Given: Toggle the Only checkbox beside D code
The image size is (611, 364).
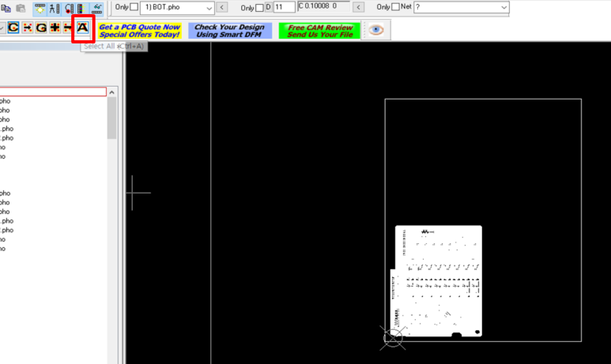Looking at the screenshot, I should [259, 8].
